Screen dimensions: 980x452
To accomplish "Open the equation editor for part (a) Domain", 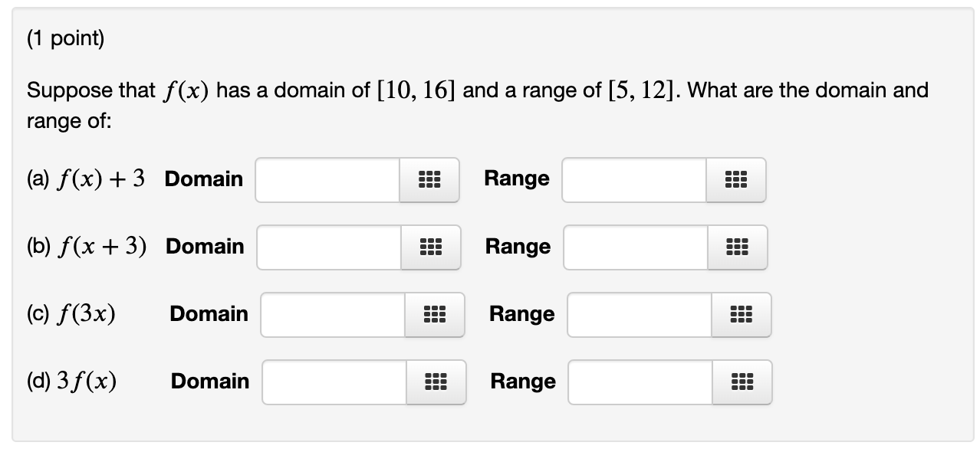I will click(x=429, y=180).
